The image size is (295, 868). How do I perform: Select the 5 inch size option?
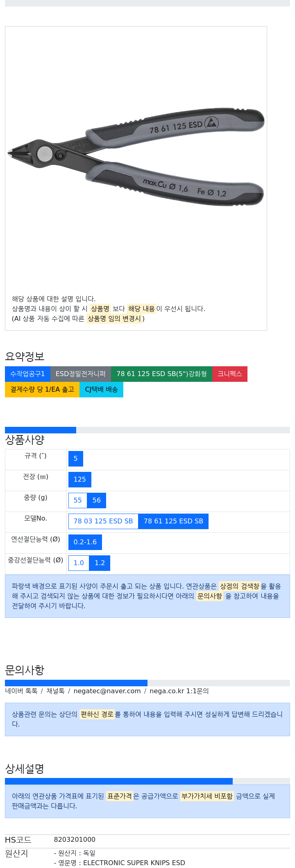tap(76, 459)
